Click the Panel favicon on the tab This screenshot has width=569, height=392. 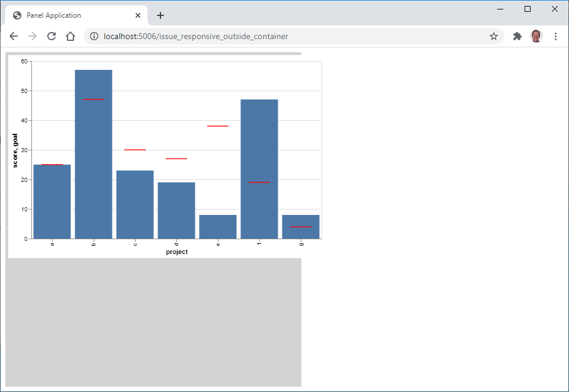point(17,15)
